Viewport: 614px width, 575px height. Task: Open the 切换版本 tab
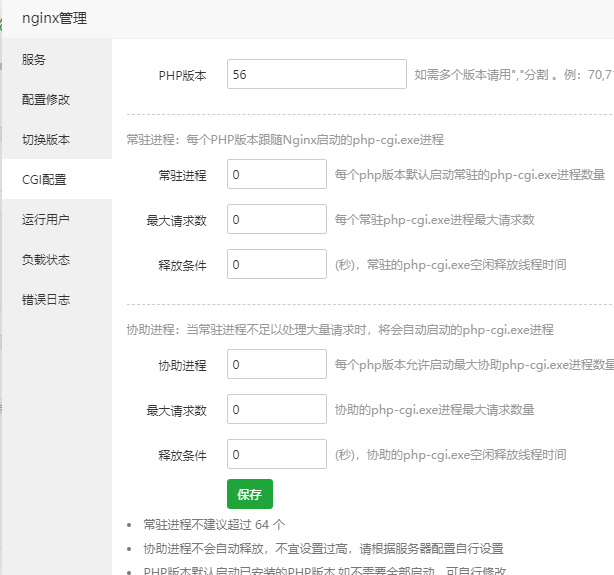[x=57, y=139]
